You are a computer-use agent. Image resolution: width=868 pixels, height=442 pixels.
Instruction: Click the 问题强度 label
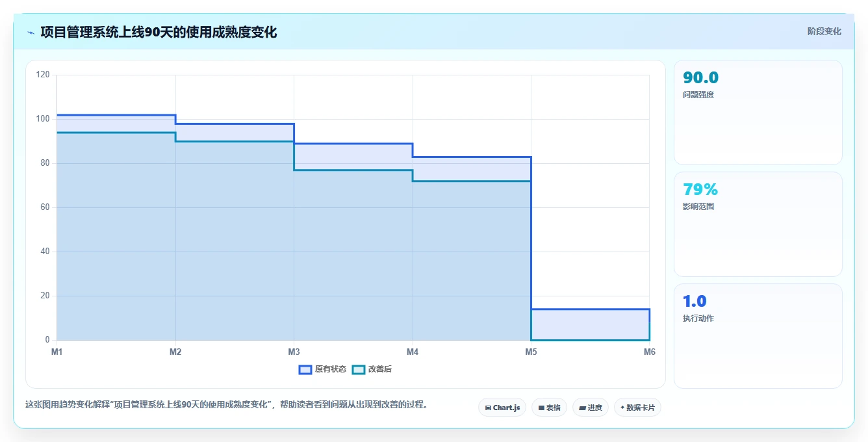tap(698, 95)
